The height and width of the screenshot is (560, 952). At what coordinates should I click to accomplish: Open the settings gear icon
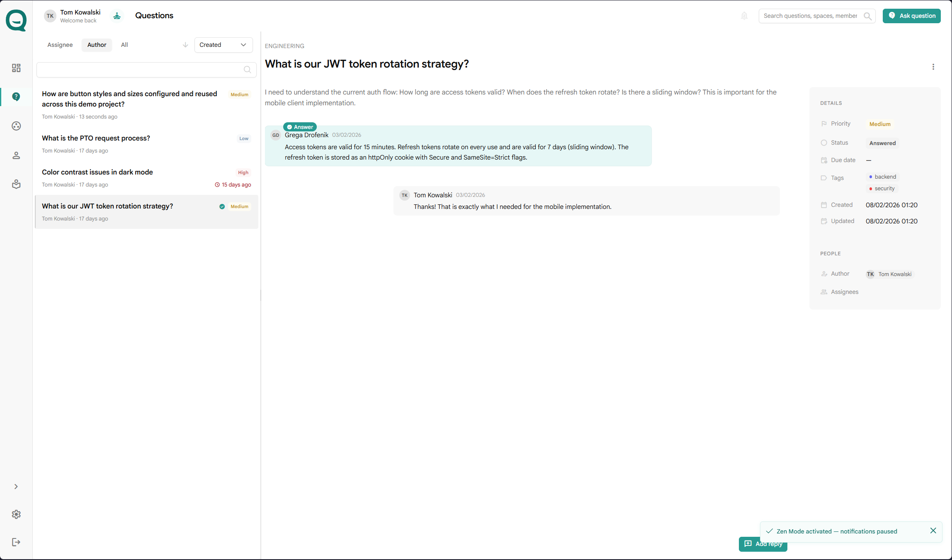(16, 514)
